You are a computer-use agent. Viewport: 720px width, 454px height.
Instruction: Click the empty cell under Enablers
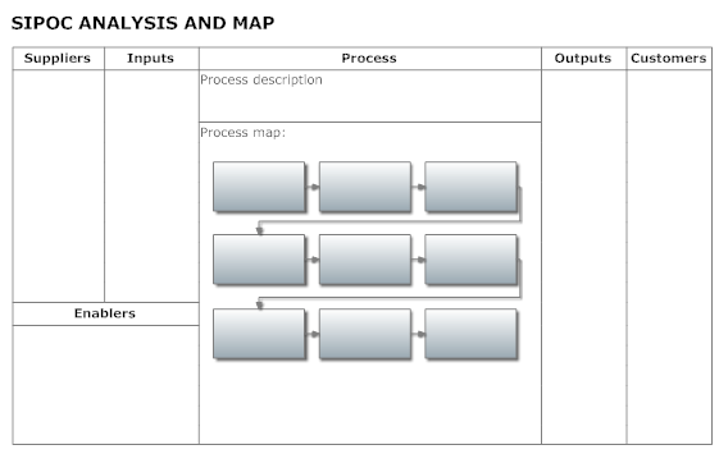[x=105, y=384]
